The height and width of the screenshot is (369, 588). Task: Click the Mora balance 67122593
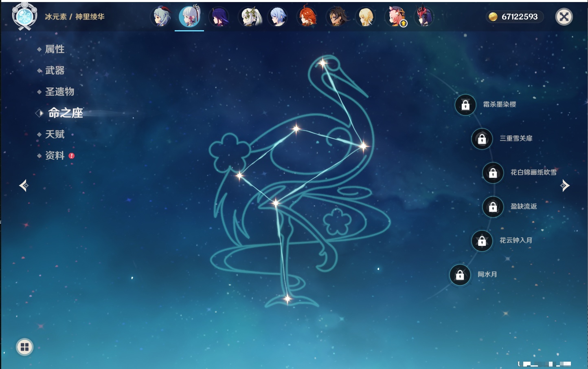[515, 17]
